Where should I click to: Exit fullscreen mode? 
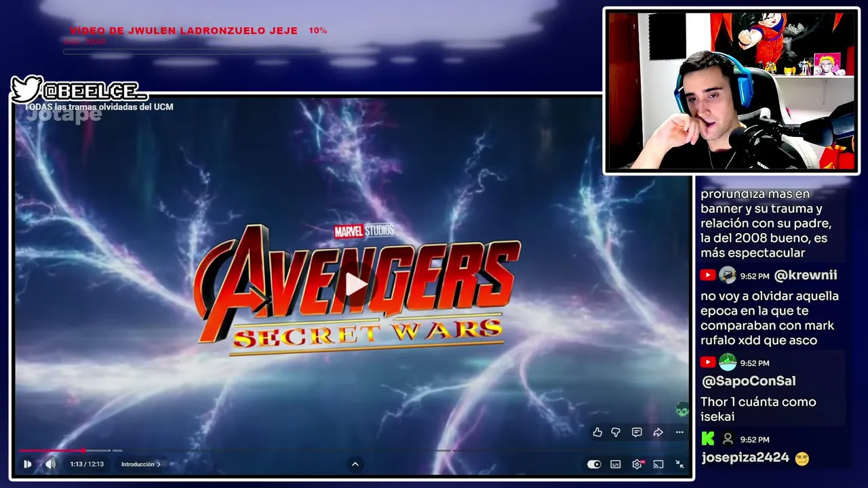click(x=679, y=464)
